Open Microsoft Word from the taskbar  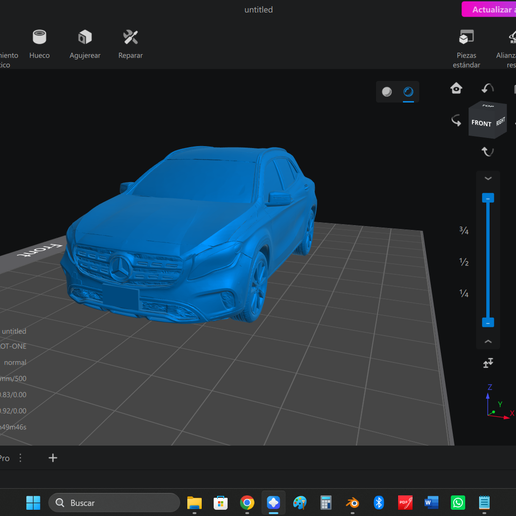click(431, 503)
